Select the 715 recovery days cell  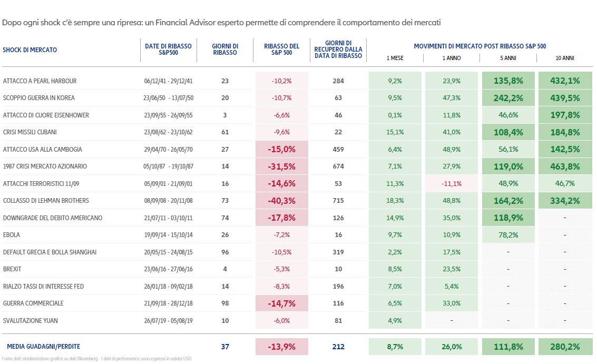(x=338, y=201)
